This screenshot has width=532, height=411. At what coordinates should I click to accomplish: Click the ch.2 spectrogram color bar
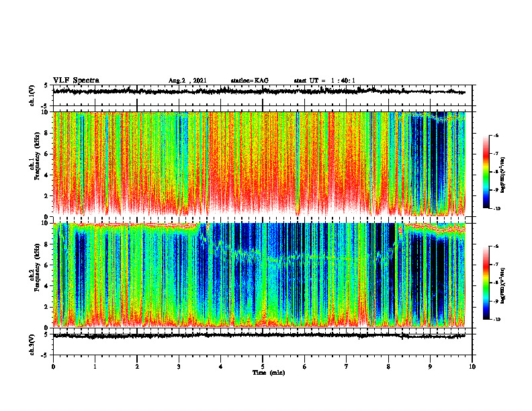486,283
